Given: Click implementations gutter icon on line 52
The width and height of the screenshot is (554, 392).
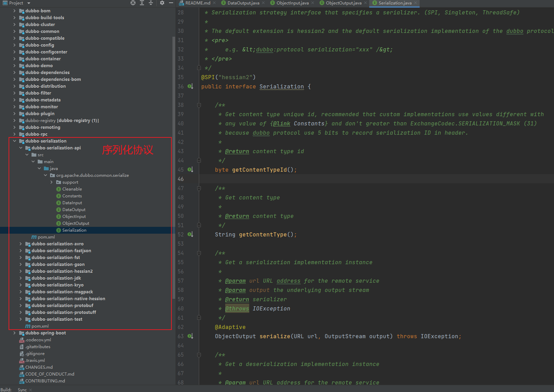Looking at the screenshot, I should 190,234.
